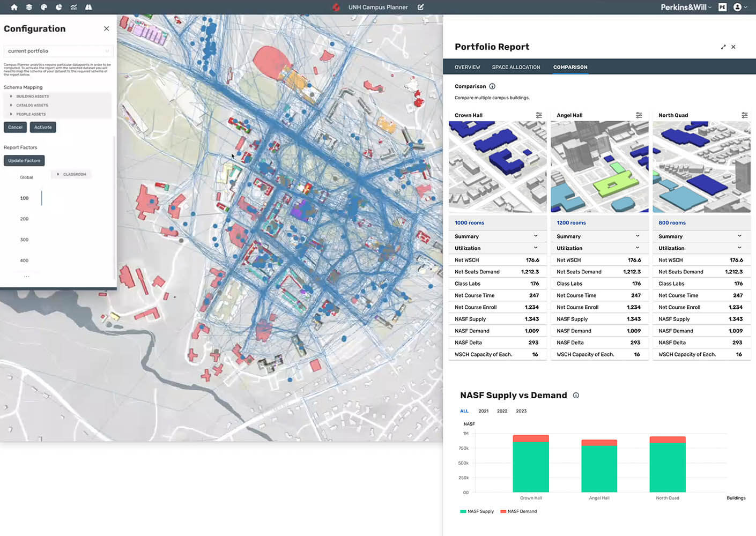Click the North Quad 3D thumbnail
The height and width of the screenshot is (536, 756).
pos(701,167)
